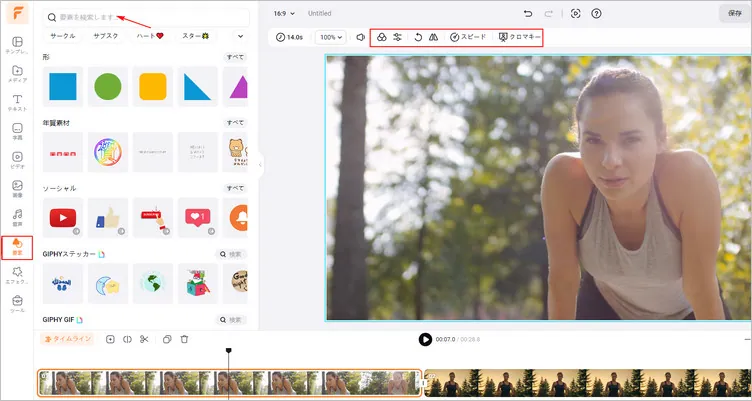This screenshot has height=401, width=752.
Task: Add the heart notification sticker
Action: (198, 218)
